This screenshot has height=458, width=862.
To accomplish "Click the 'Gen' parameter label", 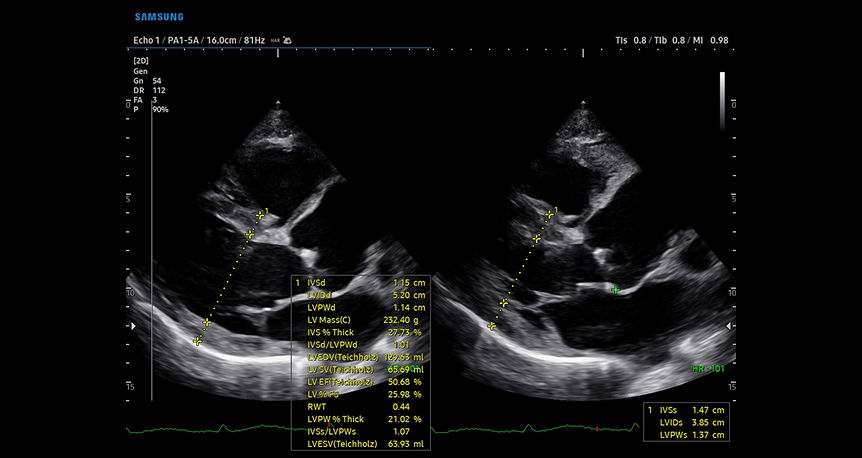I will coord(140,71).
